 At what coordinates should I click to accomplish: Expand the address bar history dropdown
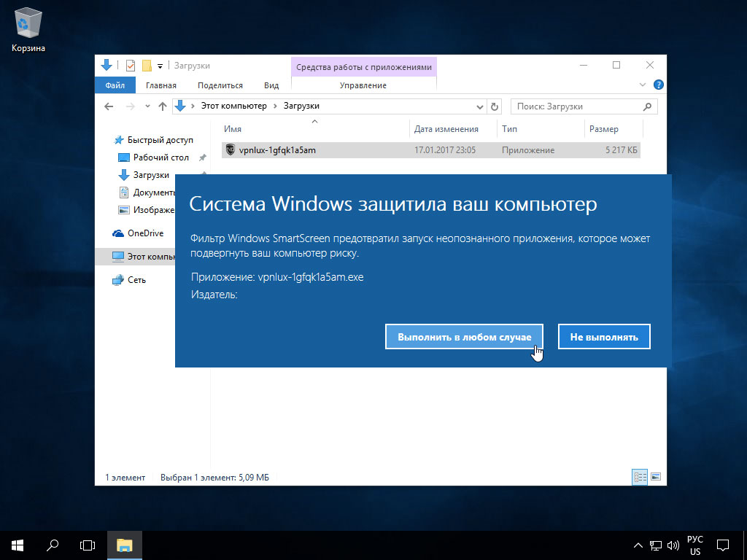(480, 106)
